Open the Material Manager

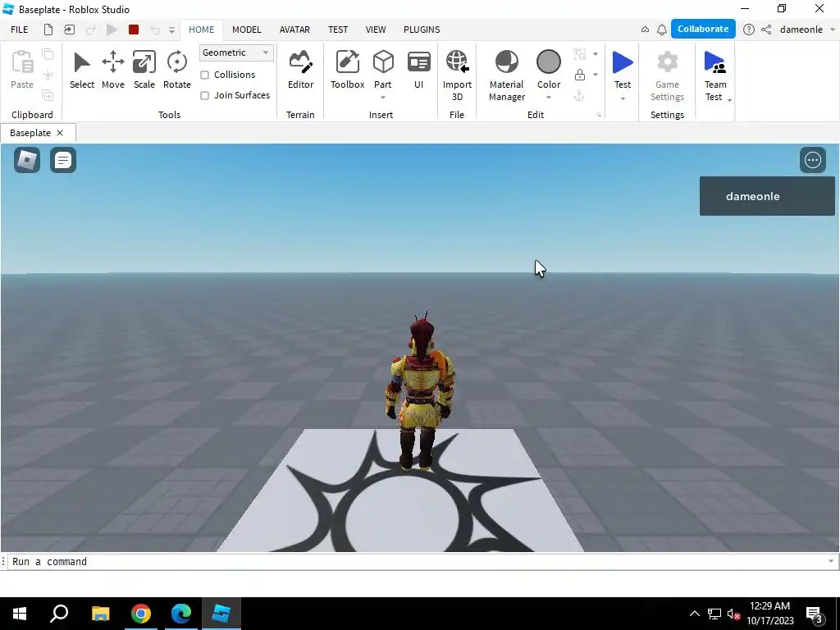[506, 75]
